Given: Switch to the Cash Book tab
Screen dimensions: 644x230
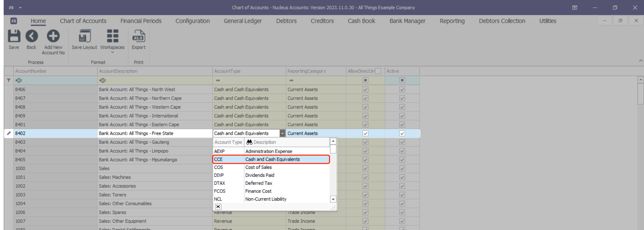Looking at the screenshot, I should [x=362, y=21].
